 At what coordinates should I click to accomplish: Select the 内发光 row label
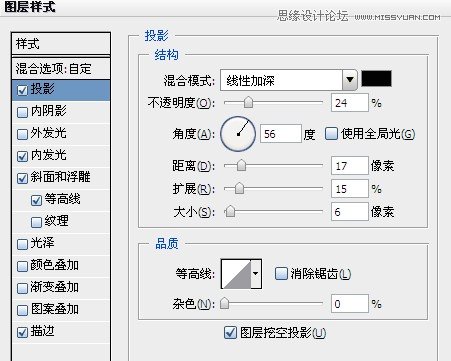point(49,155)
